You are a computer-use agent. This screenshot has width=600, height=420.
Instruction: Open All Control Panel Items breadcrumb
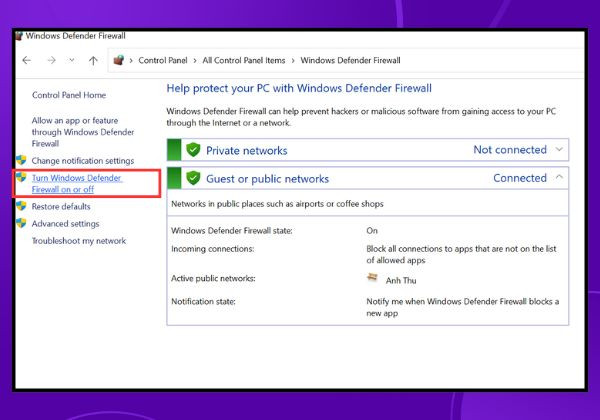point(244,60)
